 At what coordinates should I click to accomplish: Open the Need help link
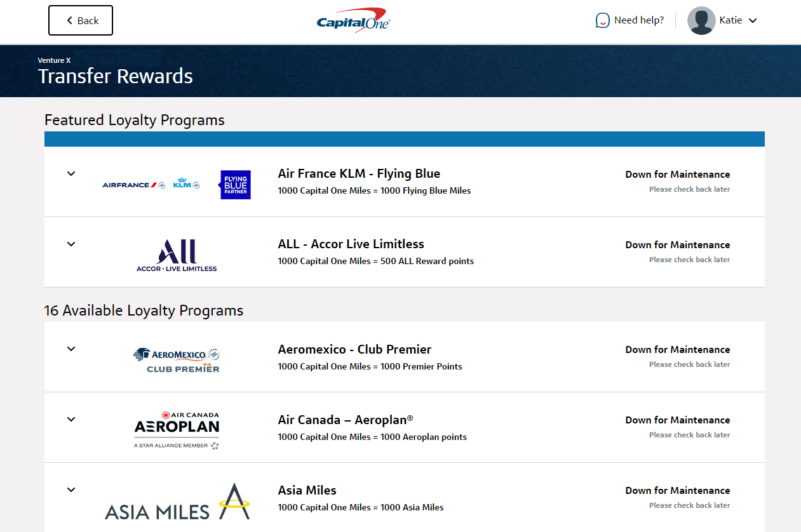638,20
